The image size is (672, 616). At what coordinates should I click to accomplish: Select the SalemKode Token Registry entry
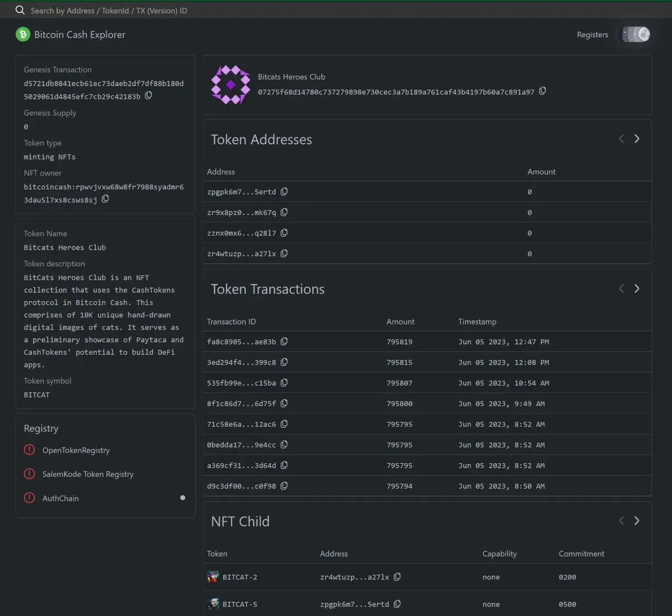(x=88, y=474)
